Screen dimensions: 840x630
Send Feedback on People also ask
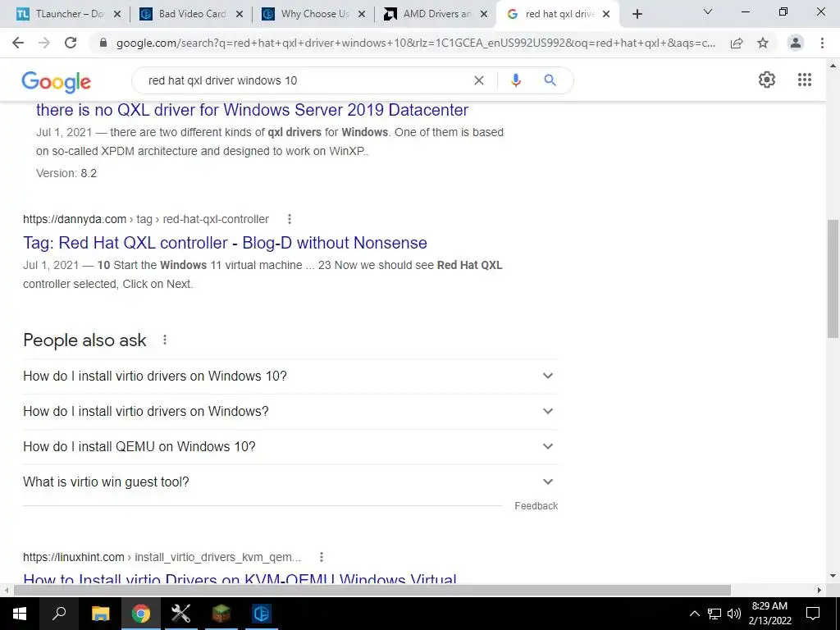[536, 506]
